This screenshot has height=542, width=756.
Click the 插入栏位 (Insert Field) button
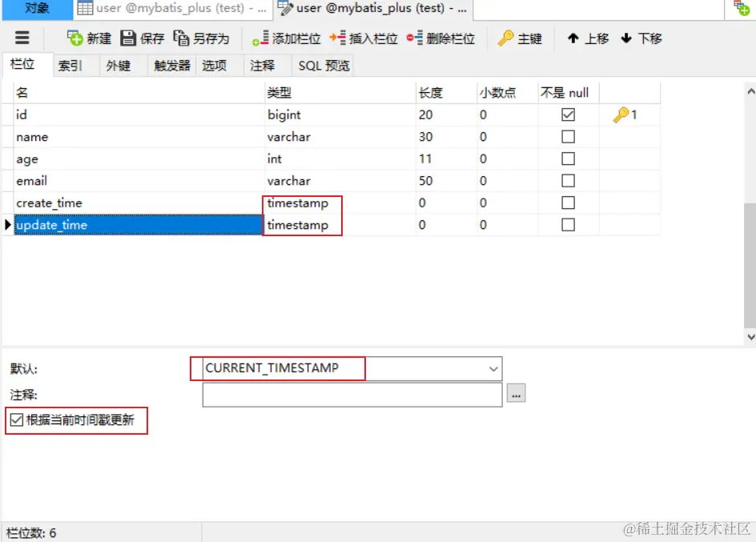[x=364, y=38]
